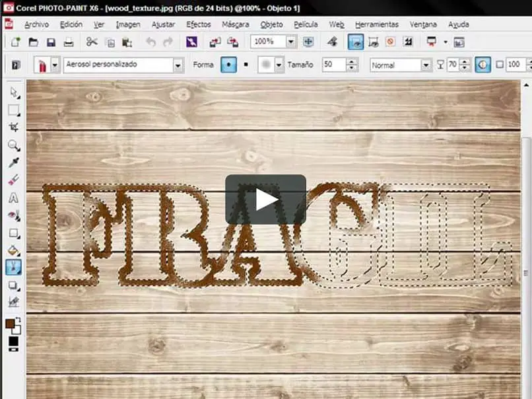Open the Aerosol personalizado brush type dropdown
This screenshot has width=532, height=399.
178,65
